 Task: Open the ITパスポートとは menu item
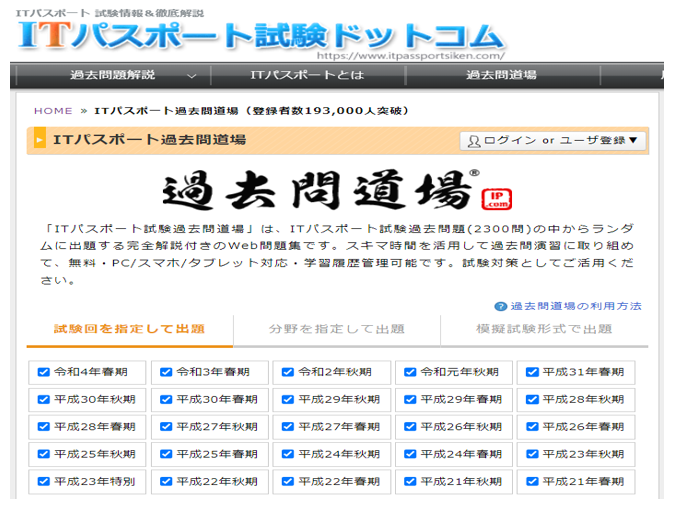coord(308,75)
